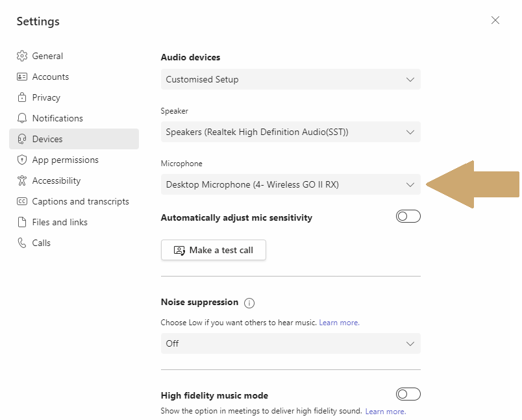Open App permissions shield icon
This screenshot has height=420, width=522.
[x=22, y=160]
